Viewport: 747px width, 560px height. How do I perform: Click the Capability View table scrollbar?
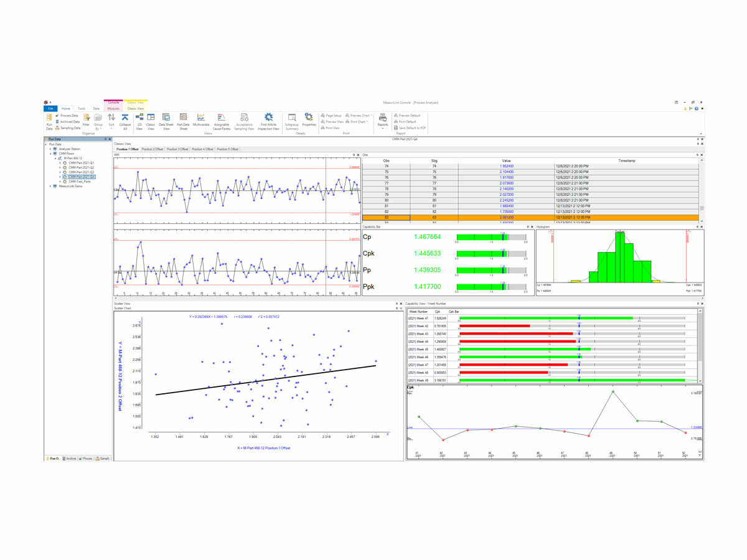[x=700, y=345]
